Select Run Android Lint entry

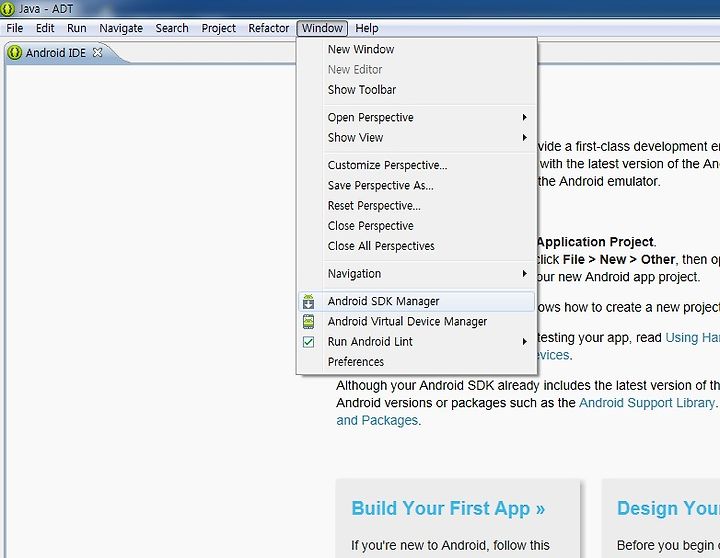pyautogui.click(x=416, y=342)
